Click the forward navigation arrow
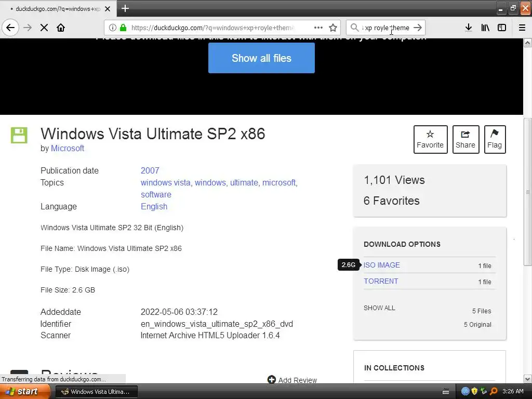 [28, 28]
